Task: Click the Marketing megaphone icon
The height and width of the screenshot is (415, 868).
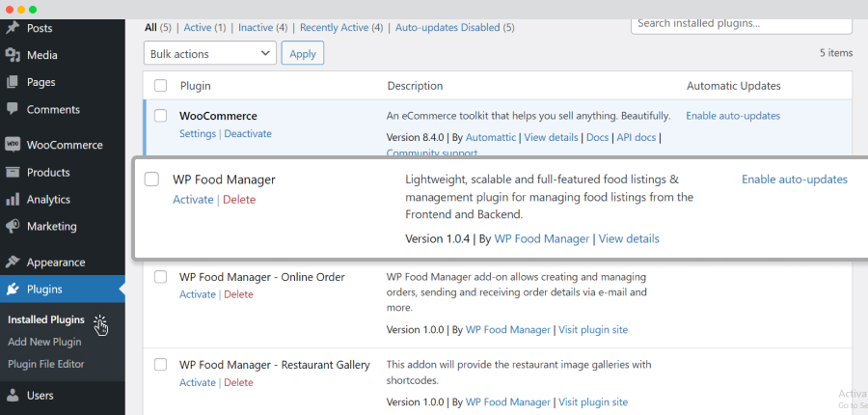Action: point(13,226)
